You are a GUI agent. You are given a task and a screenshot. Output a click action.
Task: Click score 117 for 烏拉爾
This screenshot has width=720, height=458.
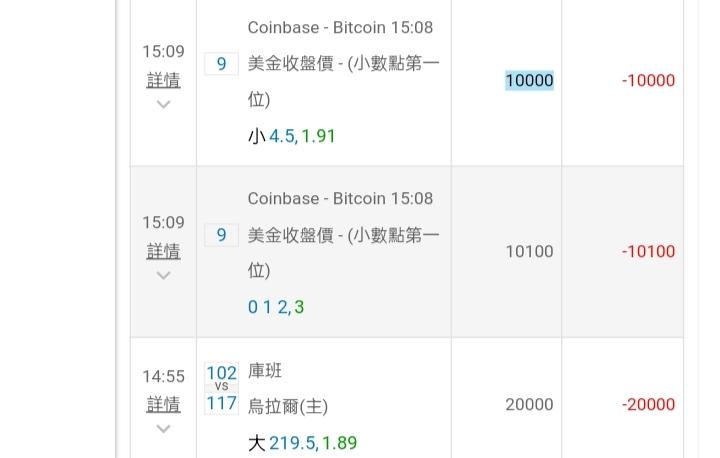pyautogui.click(x=221, y=403)
